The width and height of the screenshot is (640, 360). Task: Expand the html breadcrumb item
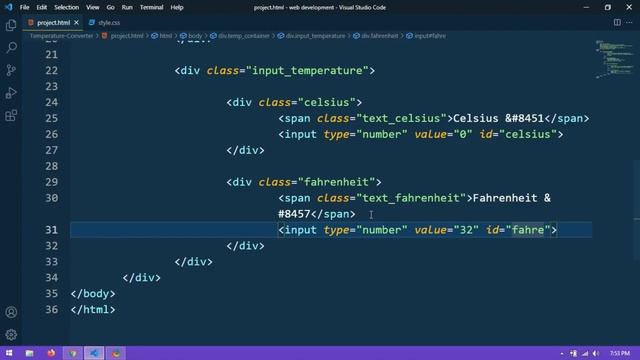166,36
